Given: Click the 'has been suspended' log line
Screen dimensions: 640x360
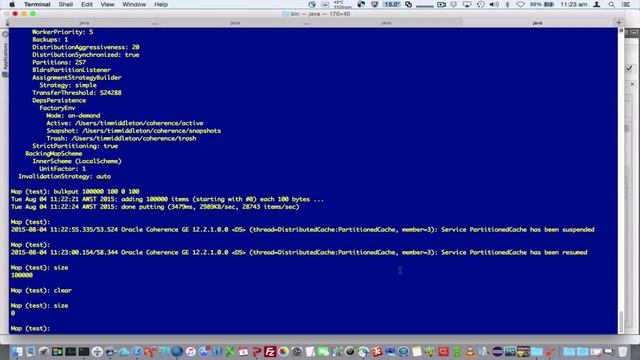Looking at the screenshot, I should pos(302,229).
